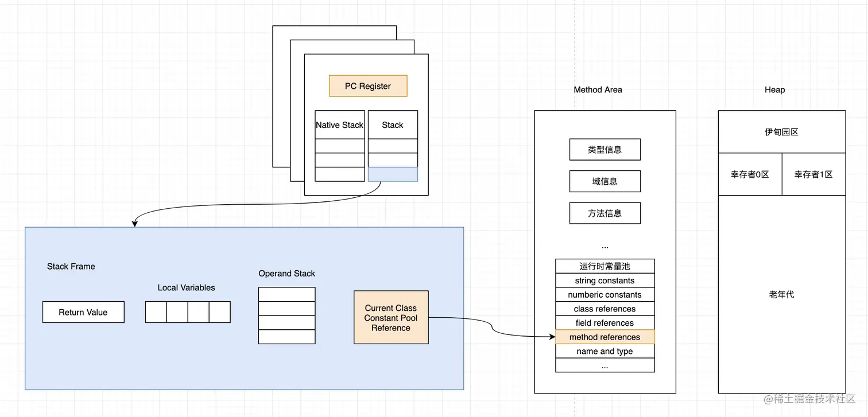Viewport: 868px width, 417px height.
Task: Select the 幸存者1区 heap region
Action: [813, 174]
